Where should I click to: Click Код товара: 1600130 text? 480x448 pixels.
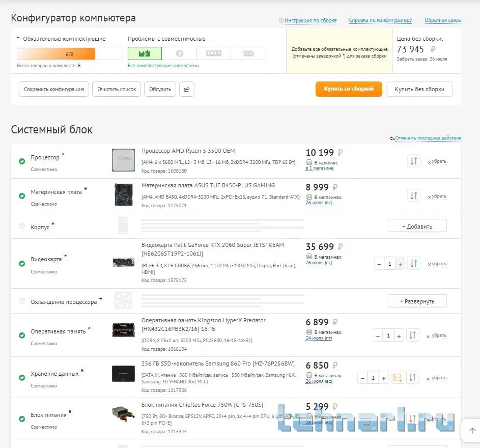[x=164, y=171]
